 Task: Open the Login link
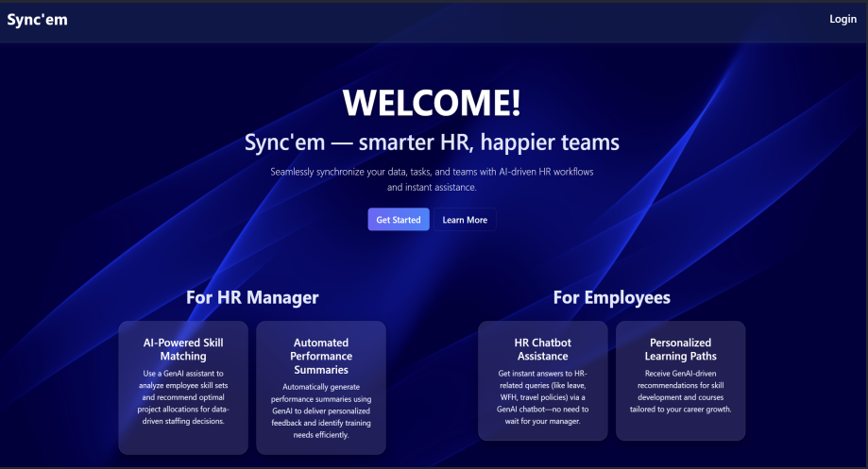pyautogui.click(x=842, y=20)
